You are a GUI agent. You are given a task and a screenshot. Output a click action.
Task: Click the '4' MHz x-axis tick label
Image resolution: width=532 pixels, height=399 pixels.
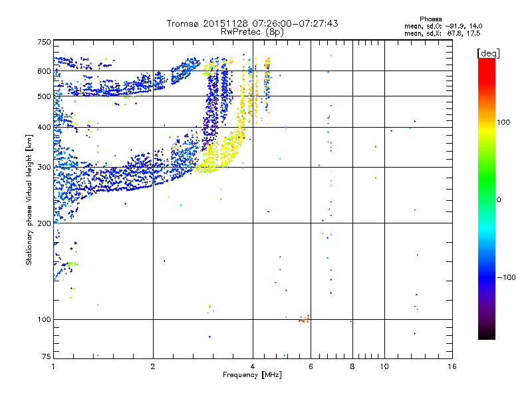point(253,366)
